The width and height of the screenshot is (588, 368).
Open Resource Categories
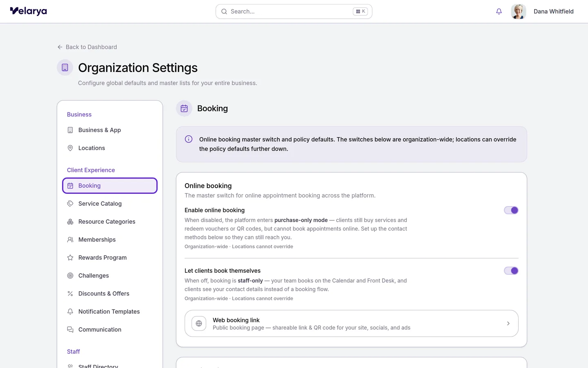[110, 222]
